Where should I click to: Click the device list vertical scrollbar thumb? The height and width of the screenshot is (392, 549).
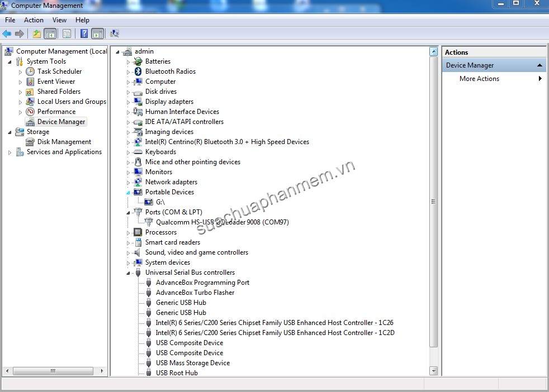click(433, 202)
